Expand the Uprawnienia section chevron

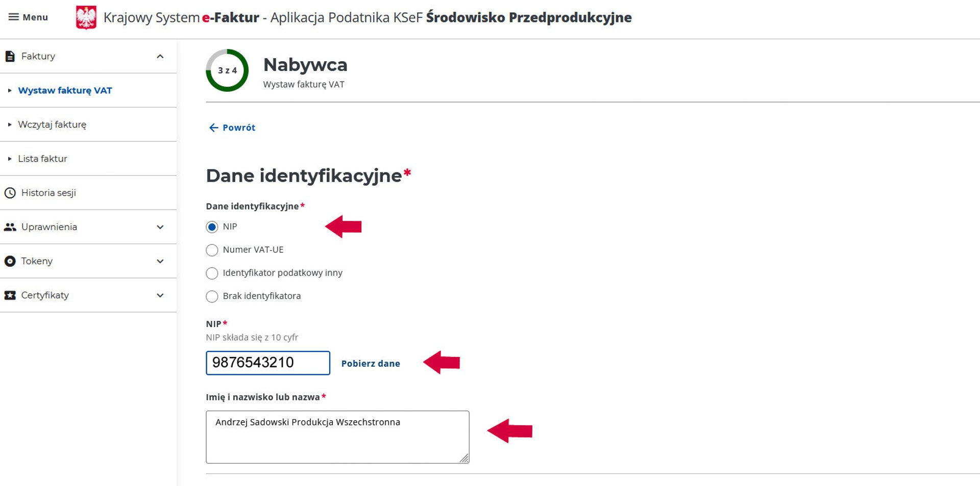160,227
